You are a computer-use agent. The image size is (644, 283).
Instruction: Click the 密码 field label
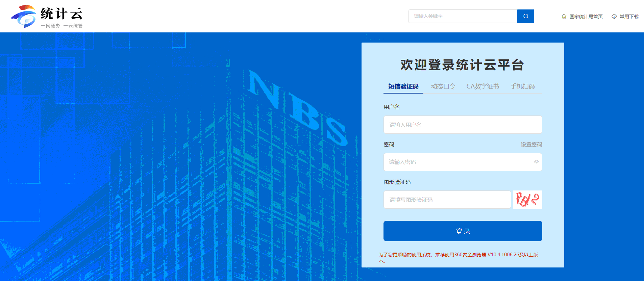(389, 145)
